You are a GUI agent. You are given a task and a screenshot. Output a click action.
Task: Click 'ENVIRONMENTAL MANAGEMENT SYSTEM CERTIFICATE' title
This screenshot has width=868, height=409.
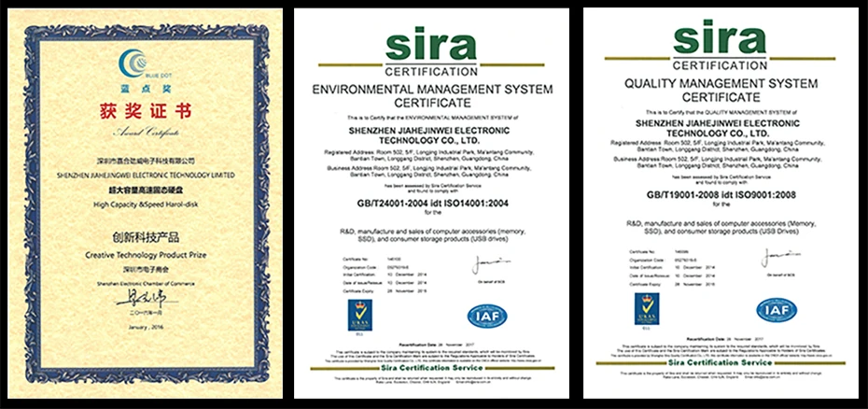[x=432, y=95]
